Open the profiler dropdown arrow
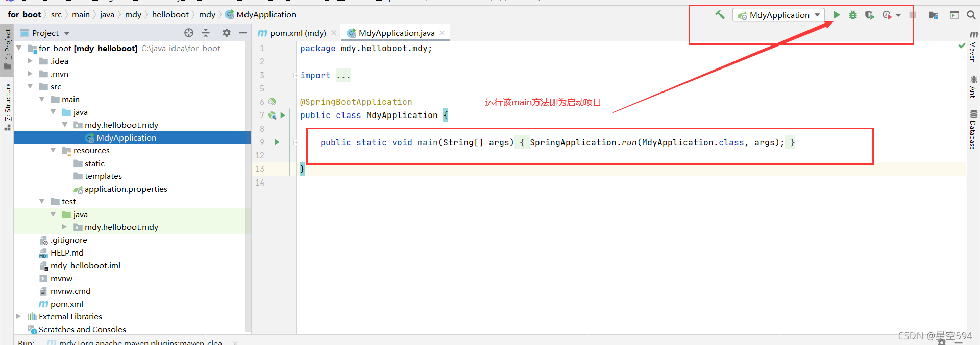This screenshot has height=345, width=980. [898, 15]
